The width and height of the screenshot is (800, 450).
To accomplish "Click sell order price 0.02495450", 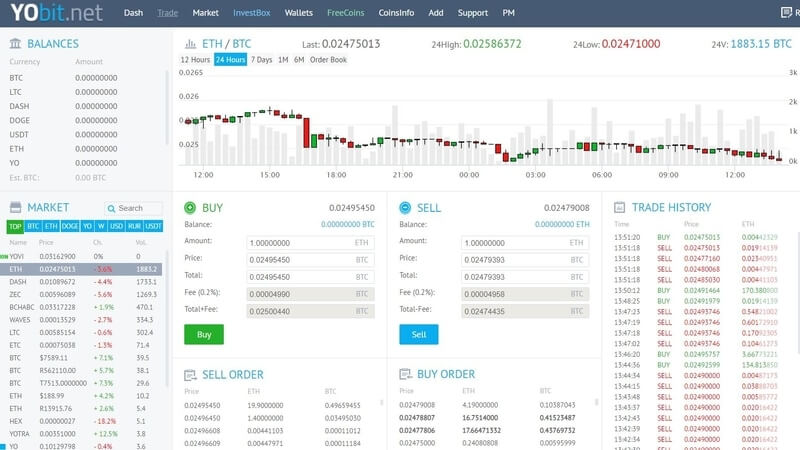I will (x=202, y=406).
